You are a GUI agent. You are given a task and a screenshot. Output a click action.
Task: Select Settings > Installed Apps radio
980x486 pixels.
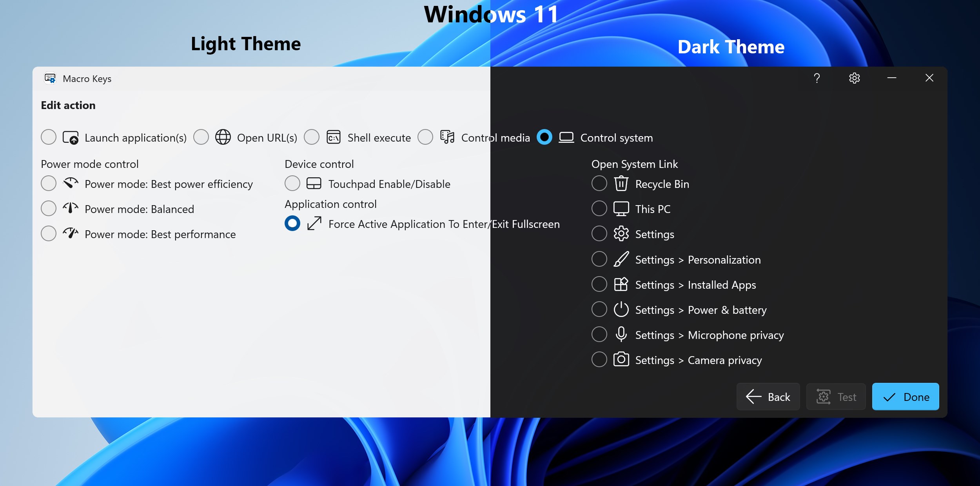(599, 284)
